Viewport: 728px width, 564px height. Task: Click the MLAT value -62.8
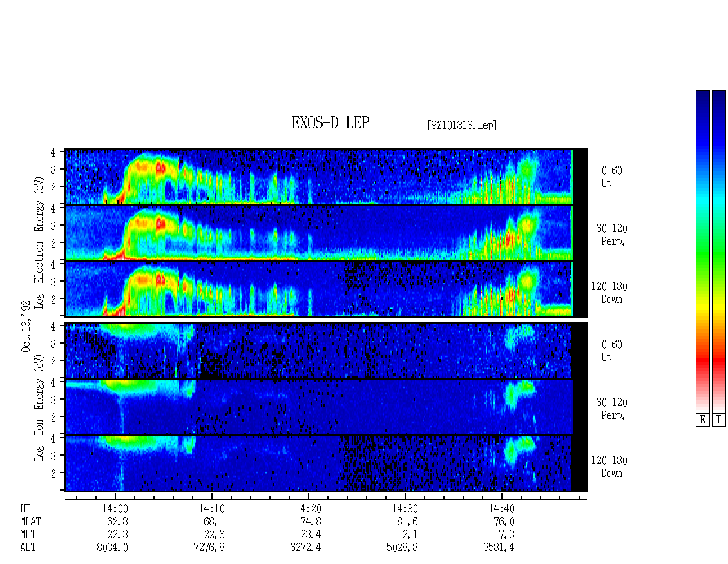coord(115,521)
